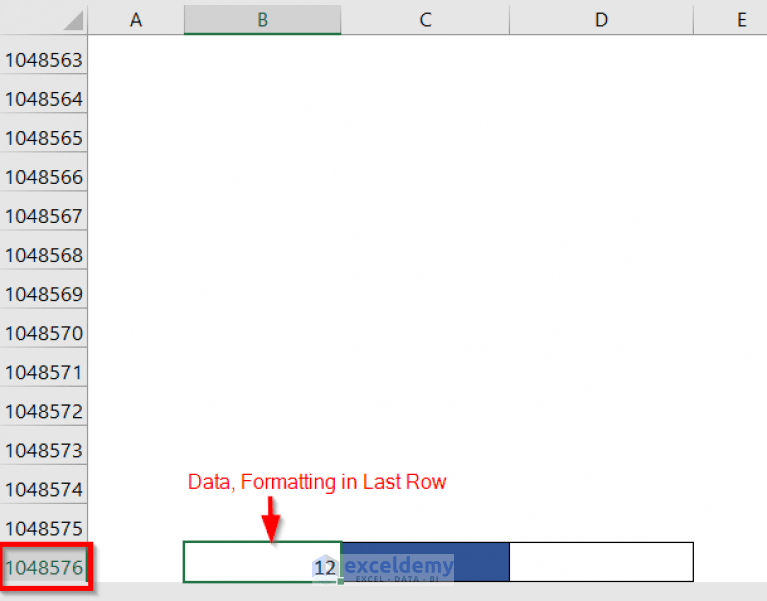Click the bordered cell D1048576
Screen dimensions: 767x601
[x=601, y=562]
